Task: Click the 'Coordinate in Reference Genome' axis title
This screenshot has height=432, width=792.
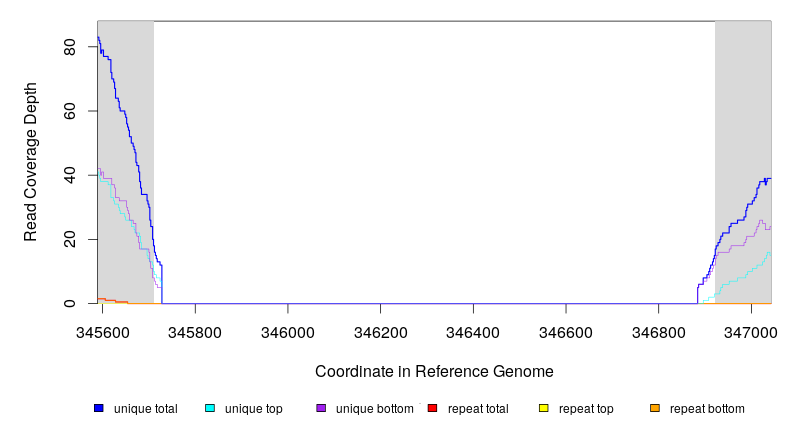Action: tap(434, 371)
